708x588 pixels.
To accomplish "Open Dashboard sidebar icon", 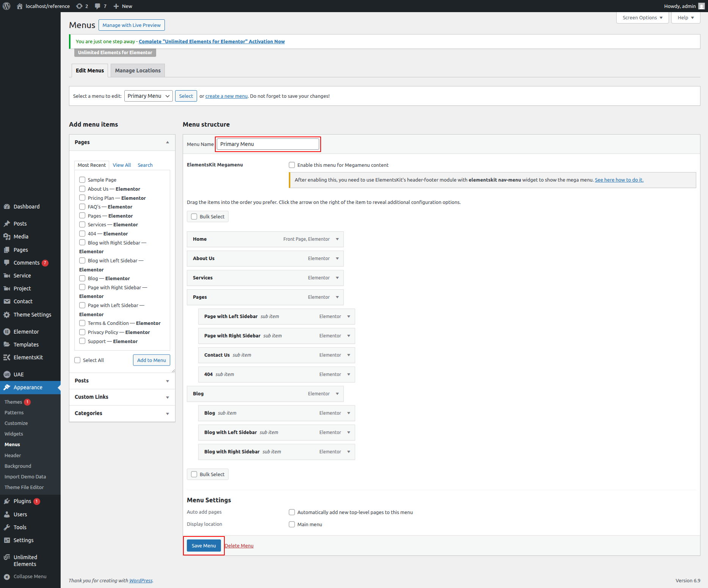I will point(7,207).
